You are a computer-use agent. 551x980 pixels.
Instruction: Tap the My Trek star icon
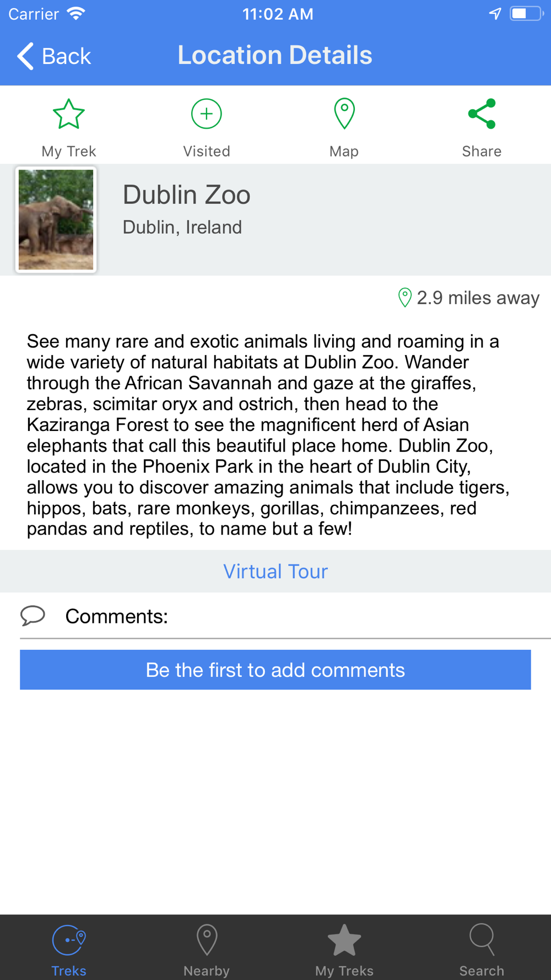tap(69, 114)
